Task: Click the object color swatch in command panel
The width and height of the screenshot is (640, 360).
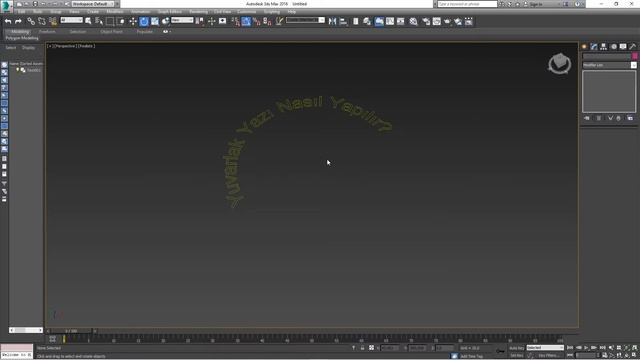Action: coord(634,56)
